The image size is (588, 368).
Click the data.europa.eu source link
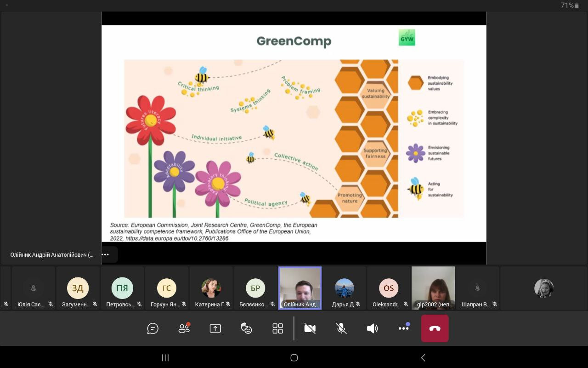coord(177,238)
